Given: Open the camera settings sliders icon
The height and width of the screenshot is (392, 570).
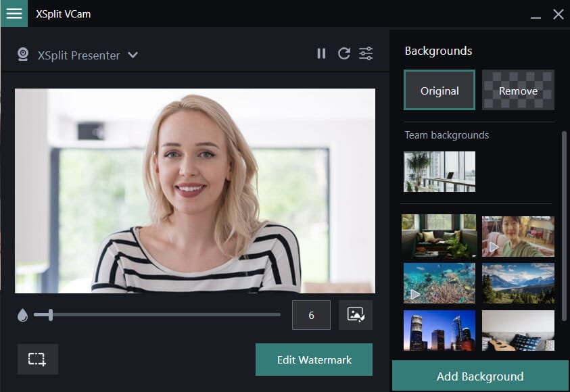Looking at the screenshot, I should click(366, 53).
